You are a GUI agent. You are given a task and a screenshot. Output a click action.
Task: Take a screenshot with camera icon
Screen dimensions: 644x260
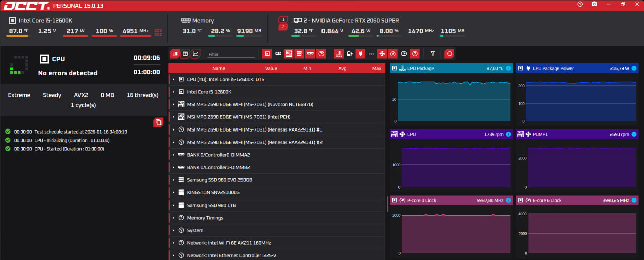594,4
